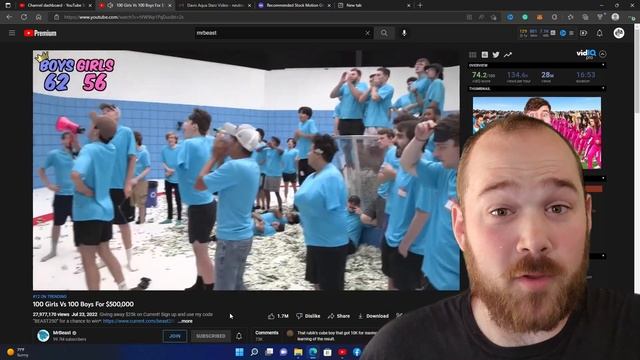Start voice search with microphone icon
Image resolution: width=640 pixels, height=360 pixels.
point(404,33)
